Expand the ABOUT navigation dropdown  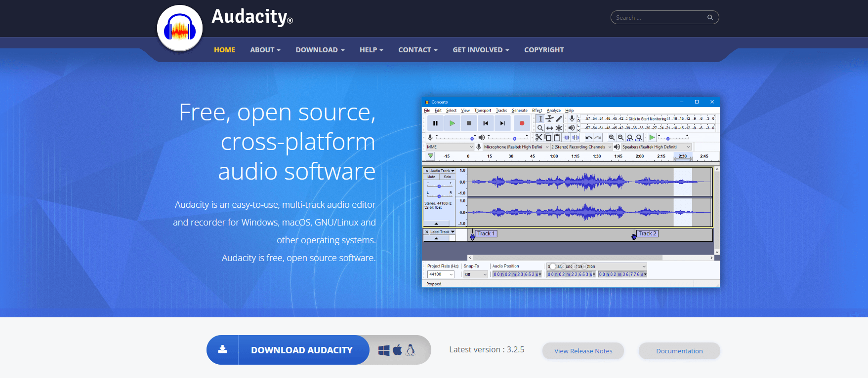(265, 50)
